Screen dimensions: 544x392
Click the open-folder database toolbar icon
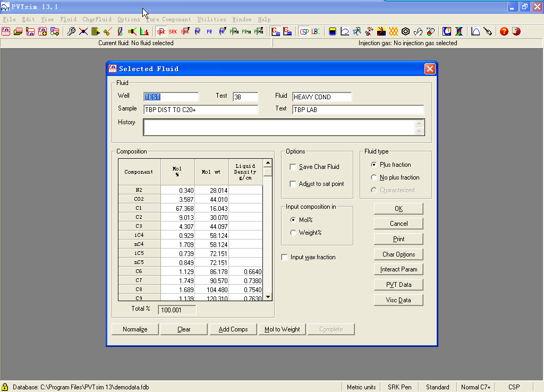18,31
